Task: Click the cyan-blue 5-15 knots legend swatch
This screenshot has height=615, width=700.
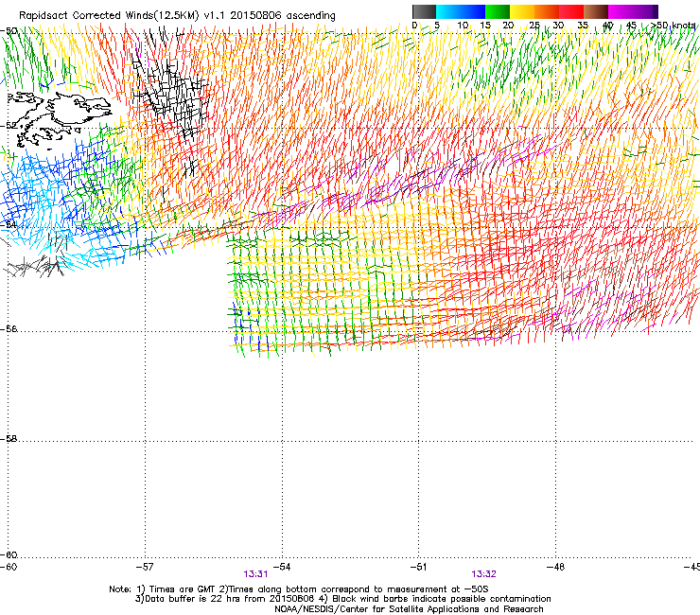Action: click(461, 11)
